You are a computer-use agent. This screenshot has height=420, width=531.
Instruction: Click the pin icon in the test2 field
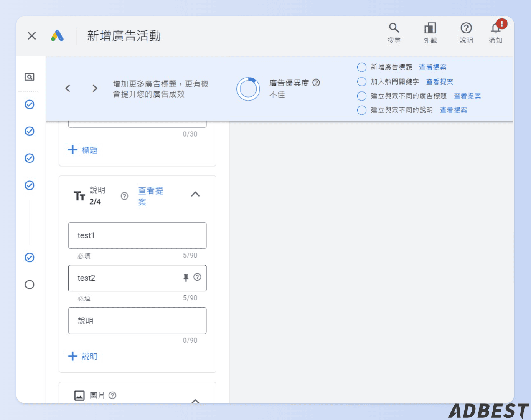click(186, 278)
